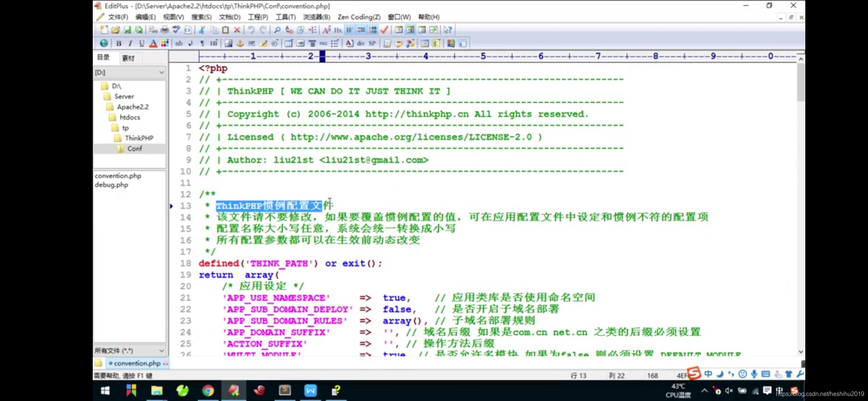
Task: Select the ThinkPHP folder in tree
Action: [139, 138]
